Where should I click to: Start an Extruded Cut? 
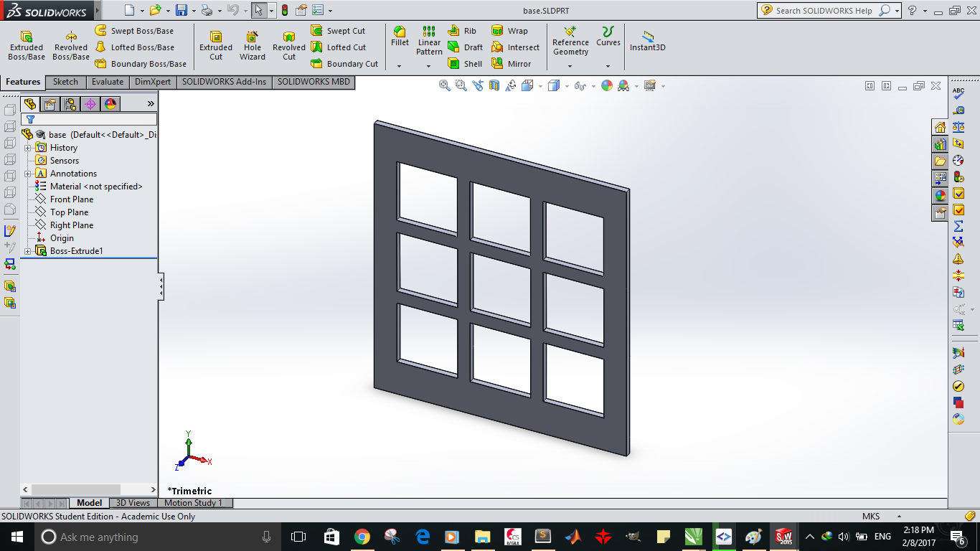pos(216,46)
